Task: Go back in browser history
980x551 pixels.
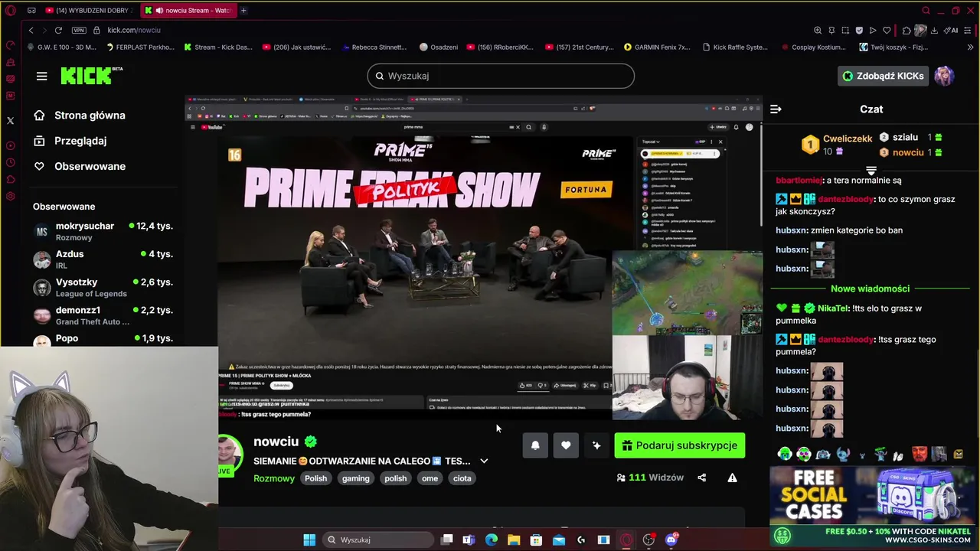Action: coord(31,30)
